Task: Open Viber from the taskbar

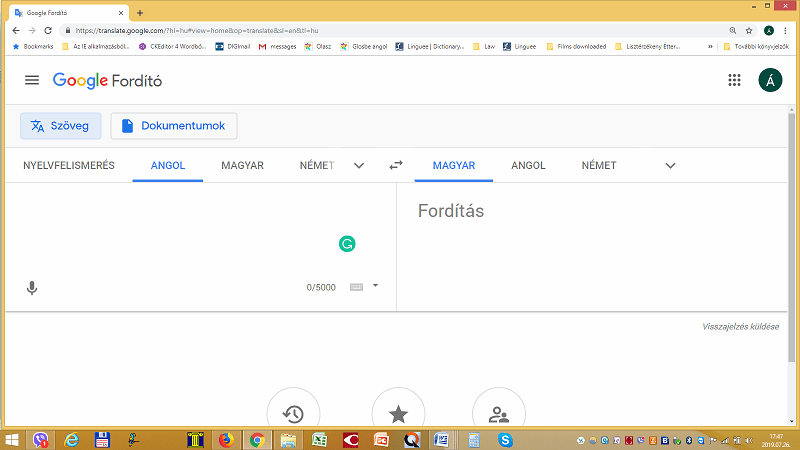Action: (40, 440)
